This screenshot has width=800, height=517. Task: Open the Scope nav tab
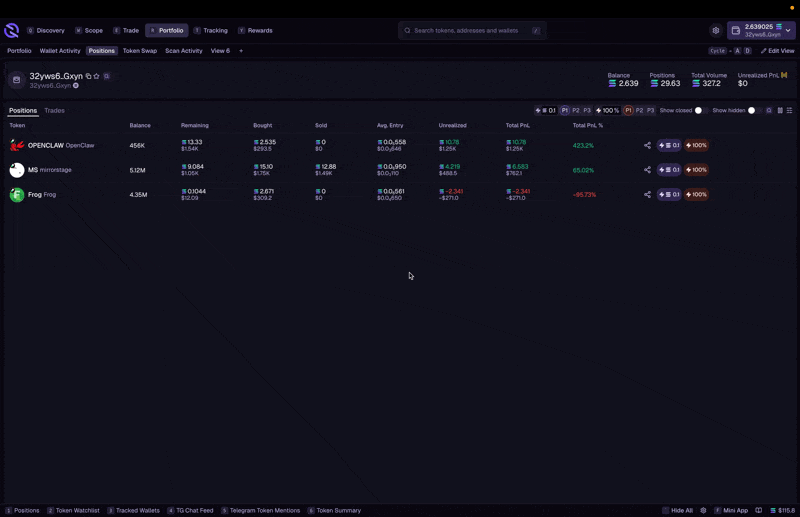click(89, 31)
